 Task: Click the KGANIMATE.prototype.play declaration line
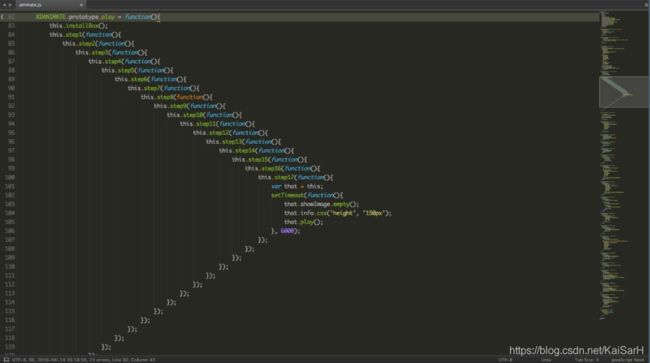98,17
